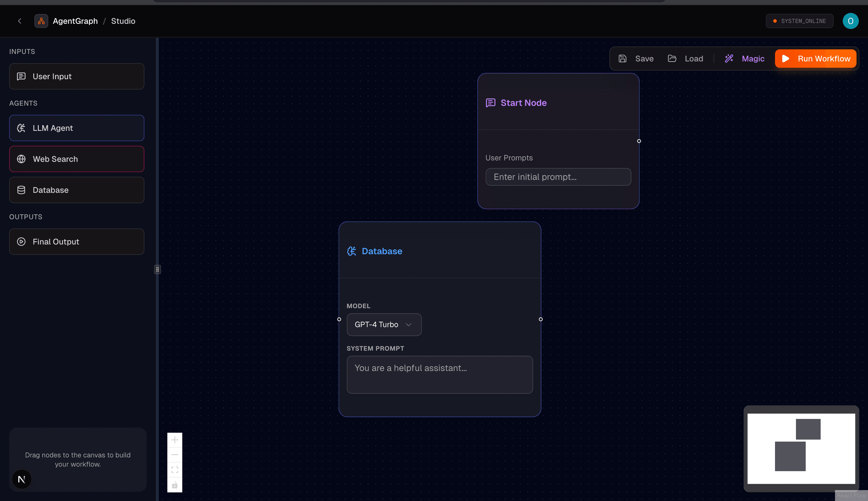
Task: Click the Run Workflow button
Action: [815, 59]
